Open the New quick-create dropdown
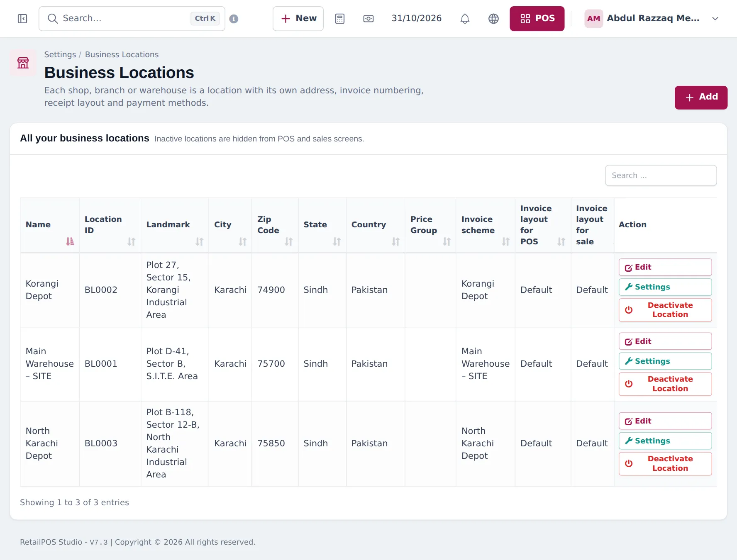This screenshot has height=560, width=737. pos(298,19)
